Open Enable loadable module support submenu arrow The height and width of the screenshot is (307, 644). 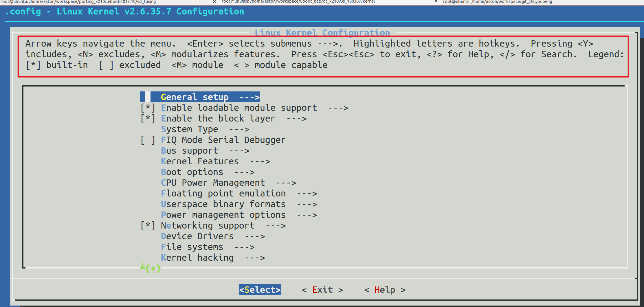[338, 108]
